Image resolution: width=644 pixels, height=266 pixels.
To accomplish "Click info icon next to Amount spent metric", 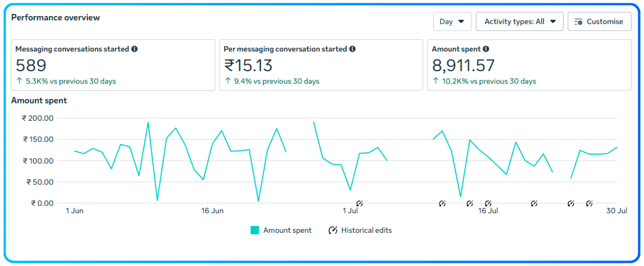I will 486,49.
